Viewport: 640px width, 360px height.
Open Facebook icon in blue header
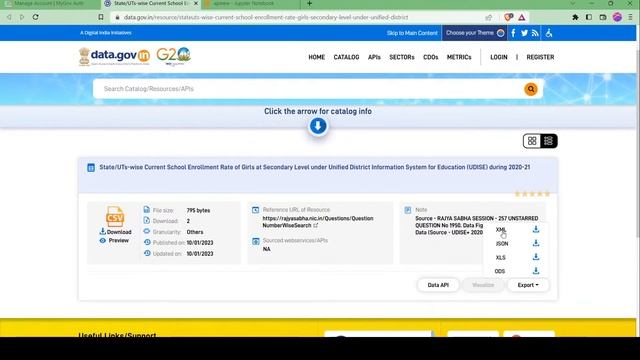pyautogui.click(x=513, y=33)
